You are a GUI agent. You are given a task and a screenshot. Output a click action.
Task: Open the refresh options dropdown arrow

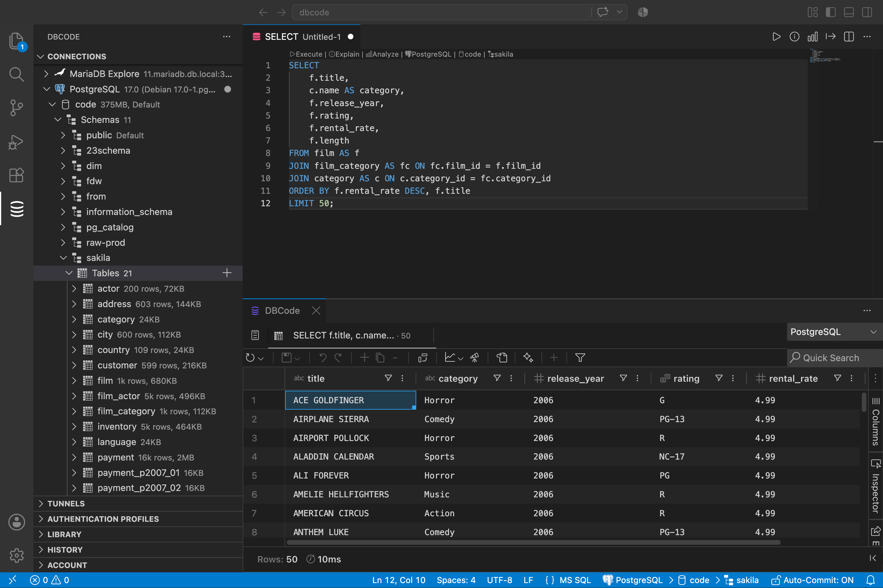click(261, 358)
